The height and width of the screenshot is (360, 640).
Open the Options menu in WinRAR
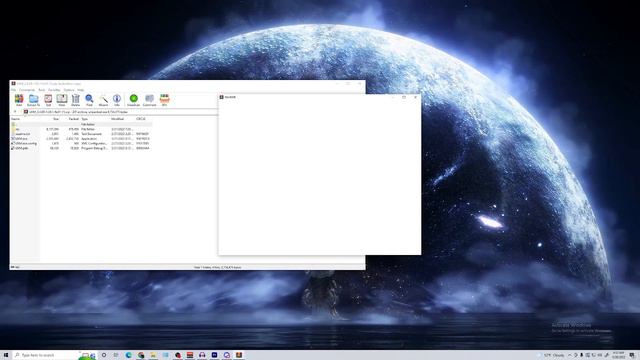tap(69, 90)
